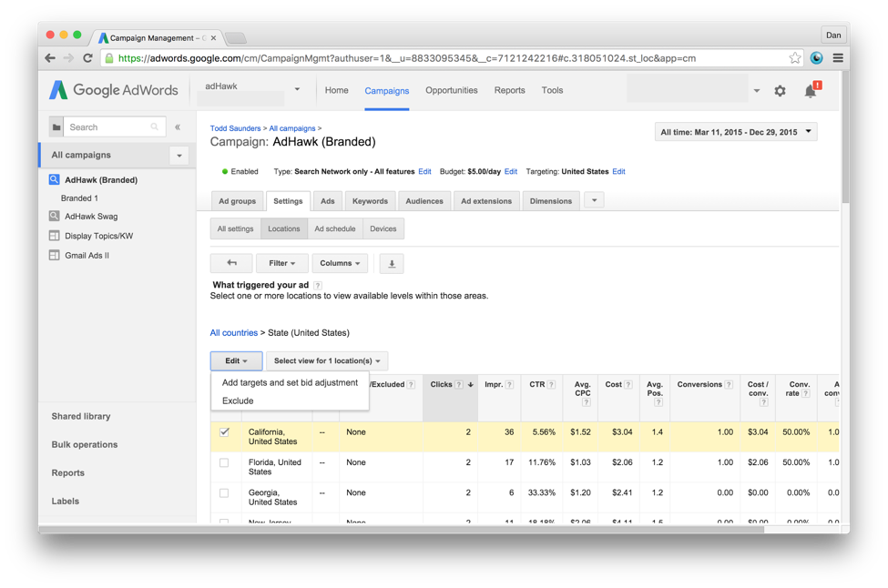Viewport: 888px width, 588px height.
Task: Click the back arrow toolbar button
Action: tap(231, 263)
